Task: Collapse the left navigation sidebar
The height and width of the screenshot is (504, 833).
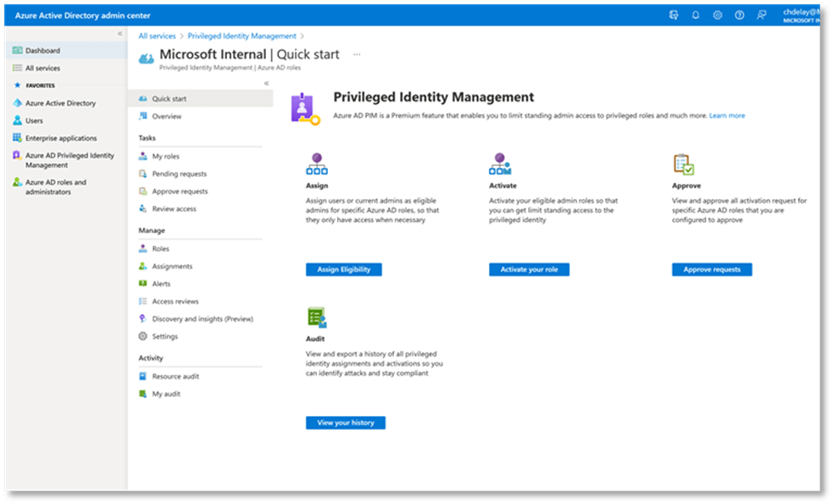Action: [119, 34]
